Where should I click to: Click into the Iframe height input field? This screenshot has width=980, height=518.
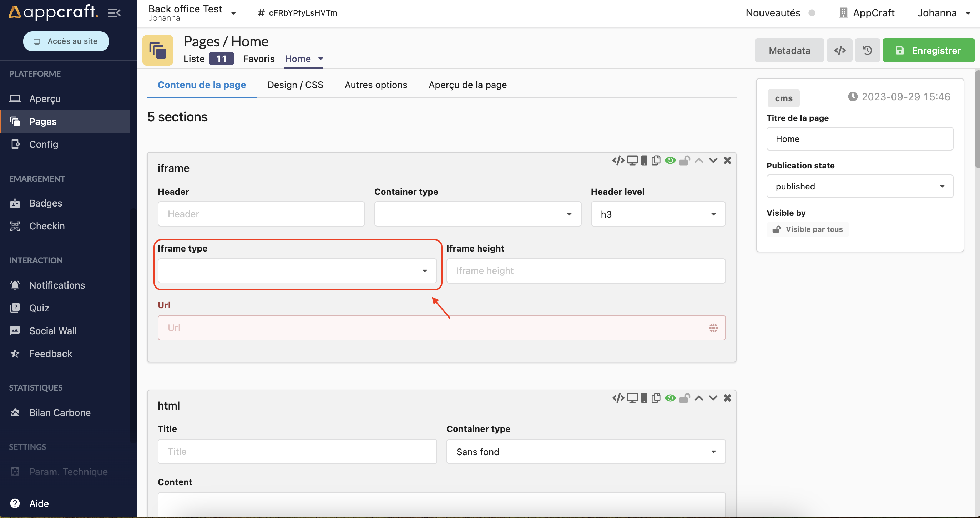586,271
